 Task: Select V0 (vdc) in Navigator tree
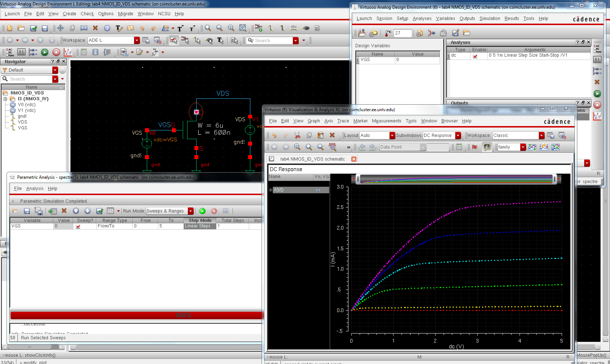pyautogui.click(x=27, y=105)
